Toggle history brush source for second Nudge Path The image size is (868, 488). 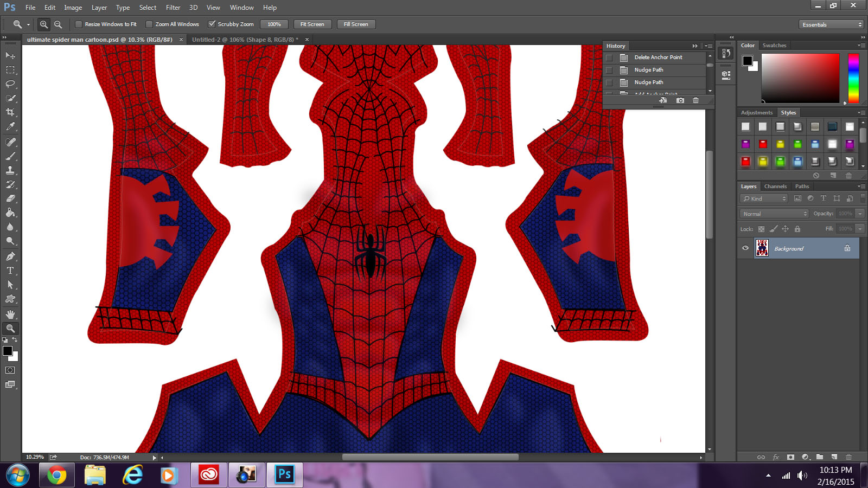point(609,82)
